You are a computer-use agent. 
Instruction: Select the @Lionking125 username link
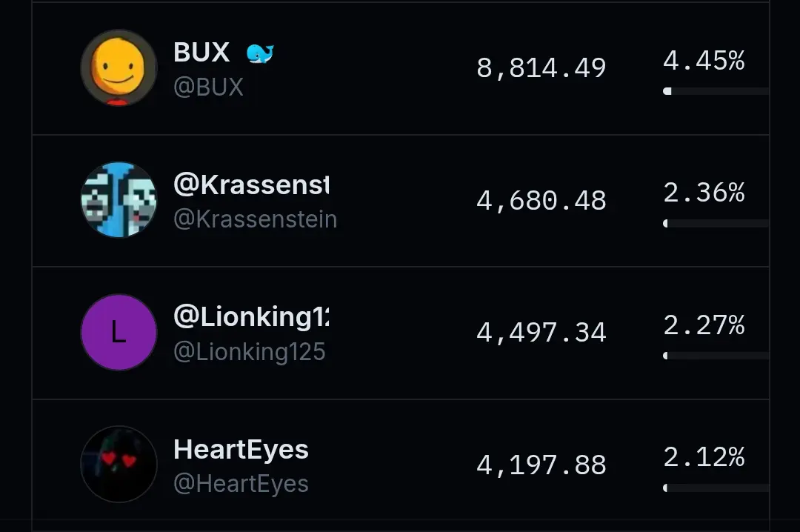[x=251, y=352]
